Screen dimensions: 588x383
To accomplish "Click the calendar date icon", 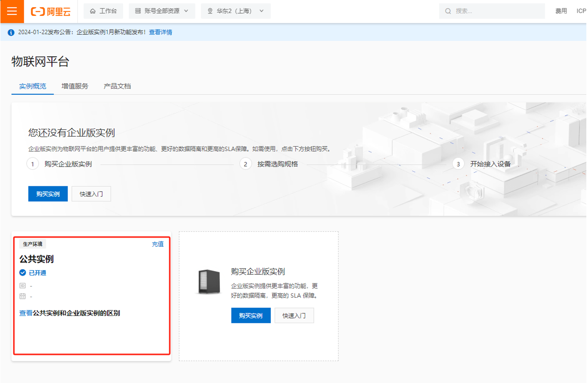I will pos(23,296).
